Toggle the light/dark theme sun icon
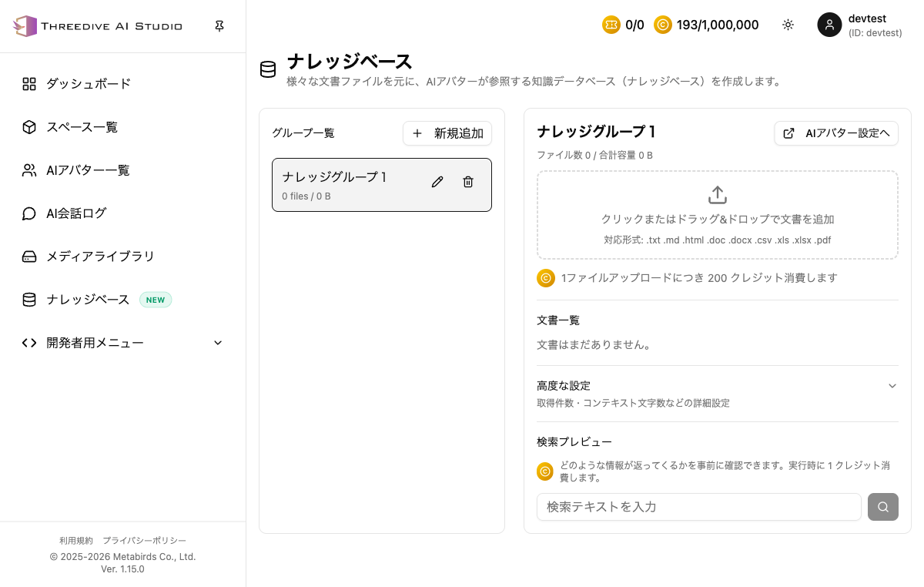Screen dimensions: 924x587 [x=788, y=25]
